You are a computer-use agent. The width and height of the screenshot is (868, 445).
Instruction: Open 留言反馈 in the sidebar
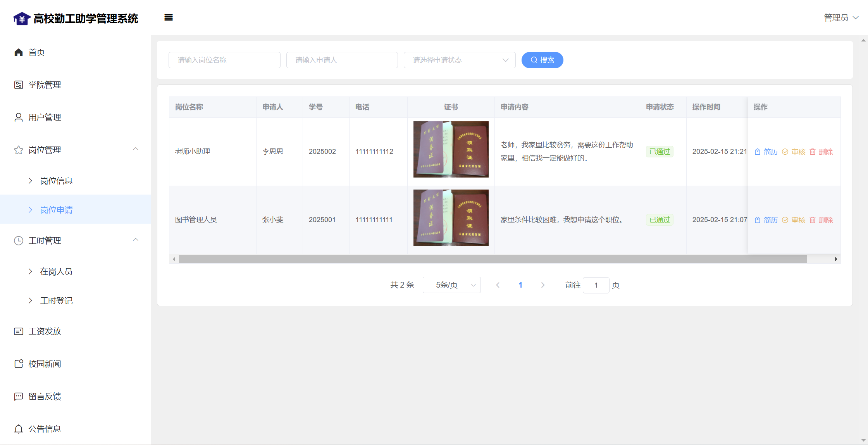[x=45, y=397]
